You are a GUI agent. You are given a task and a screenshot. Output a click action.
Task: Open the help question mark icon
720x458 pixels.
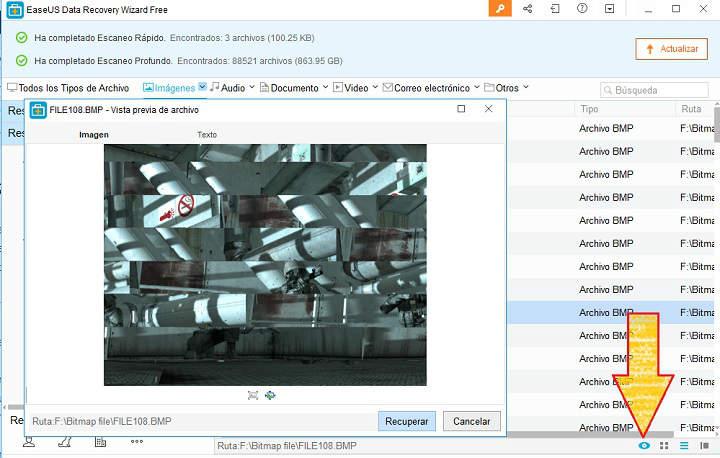tap(582, 9)
